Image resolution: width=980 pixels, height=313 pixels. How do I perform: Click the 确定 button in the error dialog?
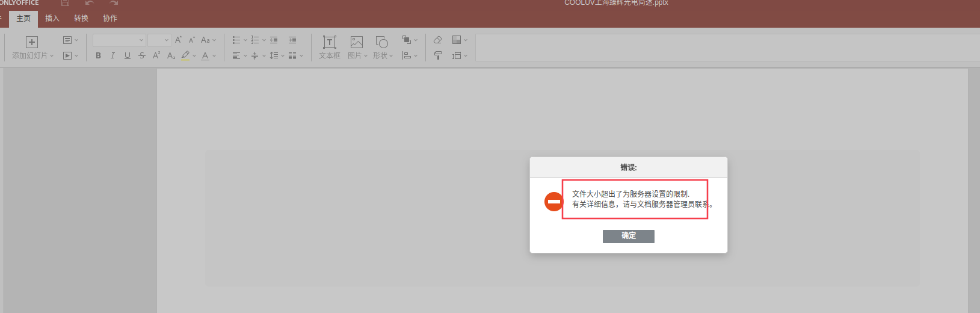click(628, 236)
